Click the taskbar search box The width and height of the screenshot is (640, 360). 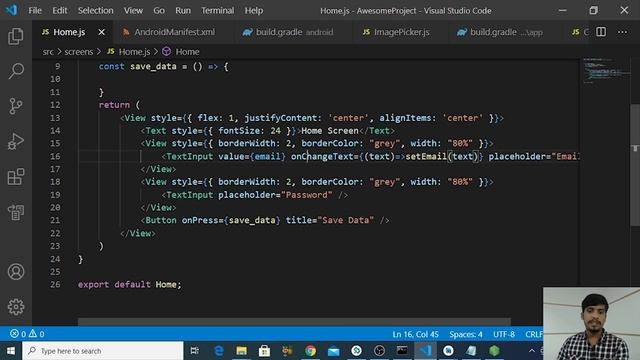point(102,351)
